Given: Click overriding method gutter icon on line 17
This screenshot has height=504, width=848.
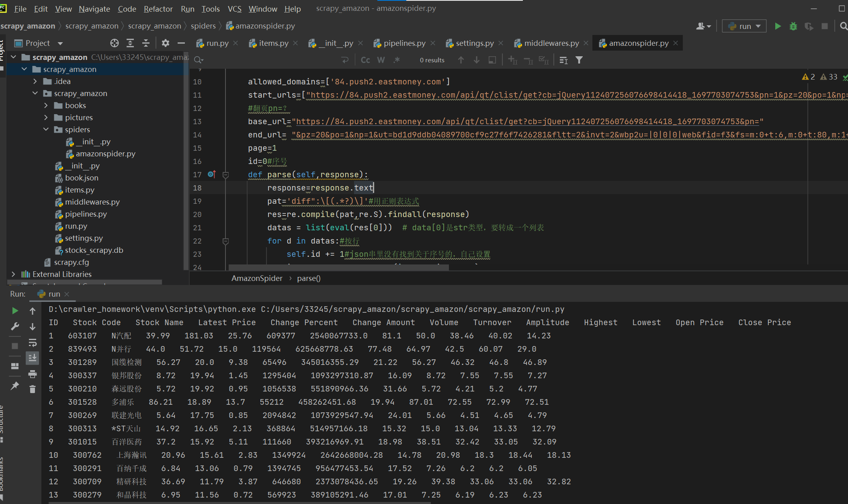Looking at the screenshot, I should (x=212, y=174).
